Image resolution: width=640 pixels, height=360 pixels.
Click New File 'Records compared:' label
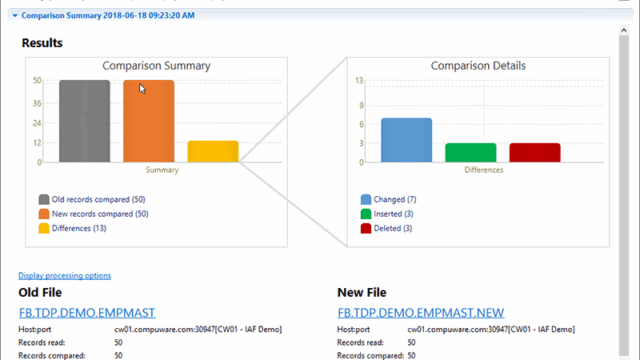(371, 356)
